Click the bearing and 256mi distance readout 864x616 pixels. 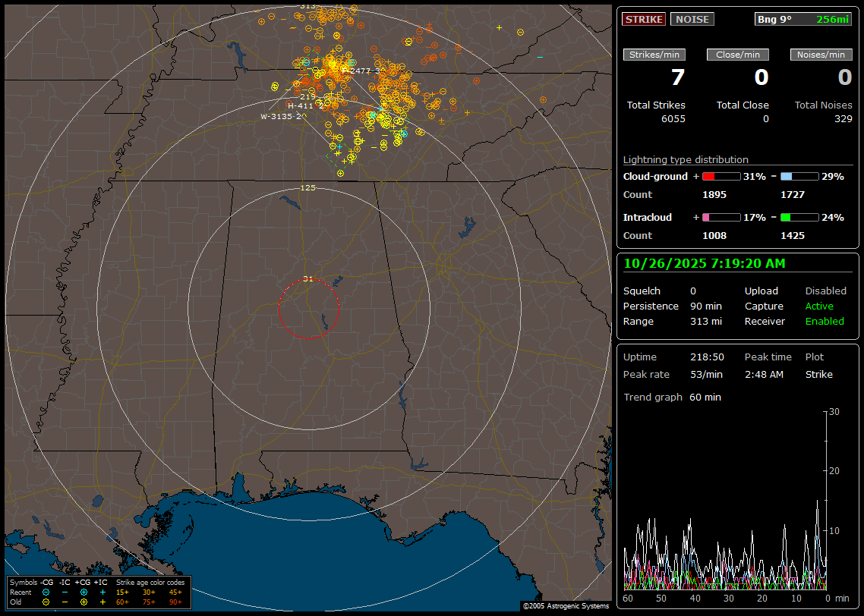pyautogui.click(x=803, y=19)
